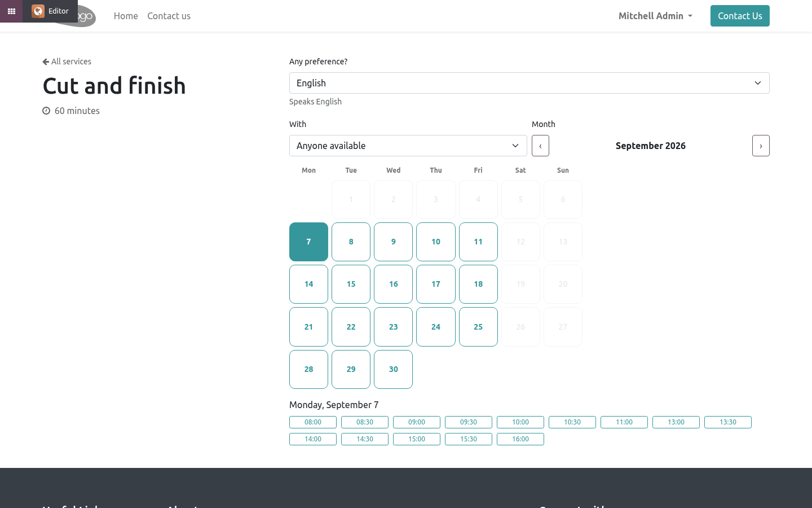Select September 23 on calendar

click(x=394, y=327)
